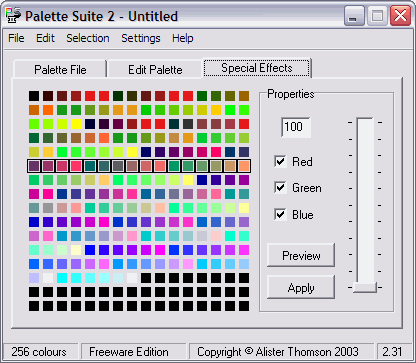
Task: Open the Settings menu
Action: [141, 38]
